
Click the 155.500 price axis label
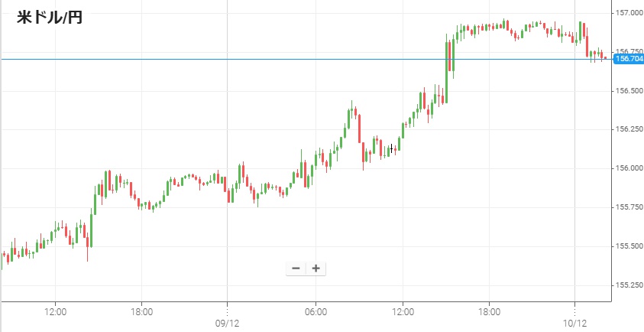(x=629, y=246)
